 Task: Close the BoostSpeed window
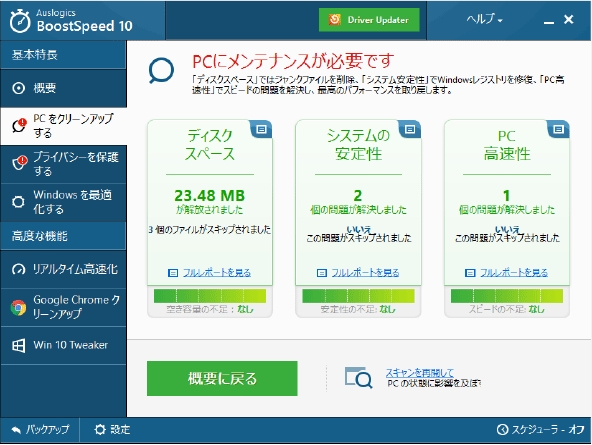(569, 19)
